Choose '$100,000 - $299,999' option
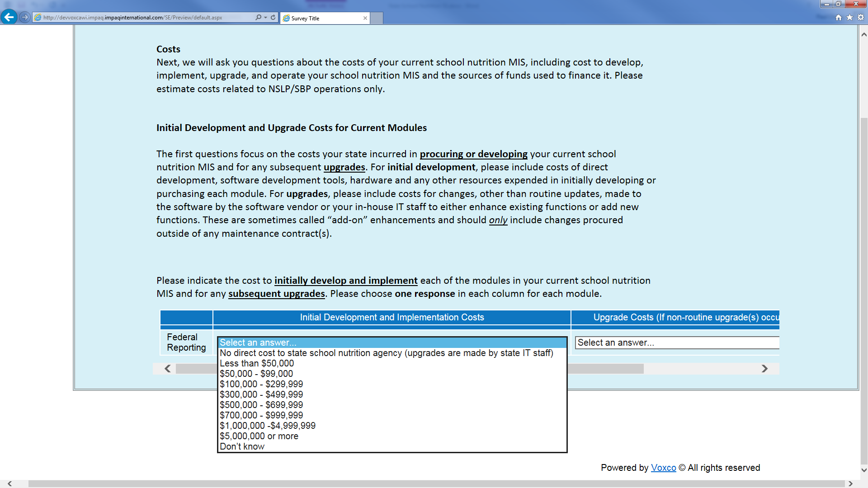This screenshot has width=868, height=488. (261, 384)
